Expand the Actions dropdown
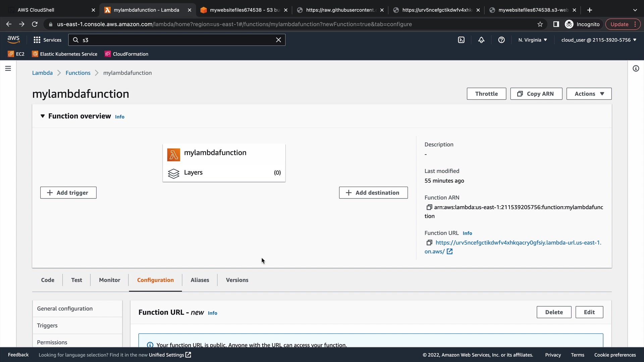The height and width of the screenshot is (362, 644). pos(589,94)
